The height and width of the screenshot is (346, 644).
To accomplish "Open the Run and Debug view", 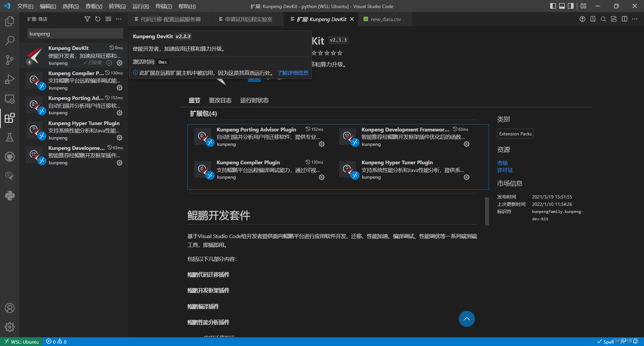I will pyautogui.click(x=10, y=79).
